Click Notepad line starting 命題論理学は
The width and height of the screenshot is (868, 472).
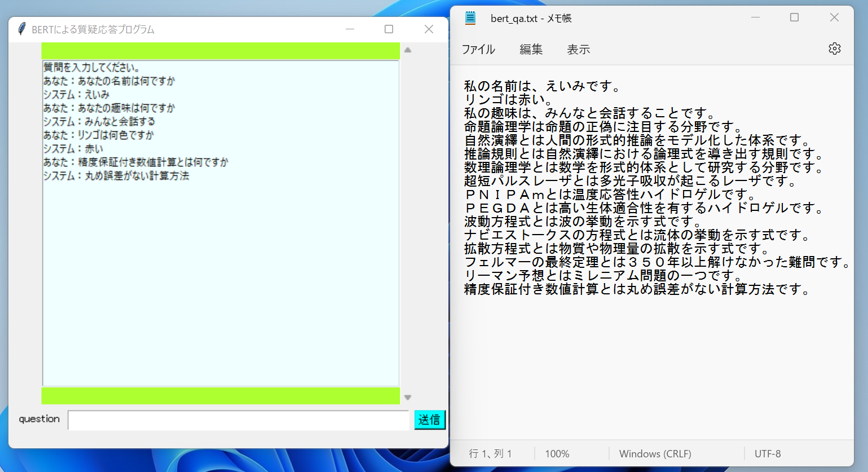pos(603,127)
